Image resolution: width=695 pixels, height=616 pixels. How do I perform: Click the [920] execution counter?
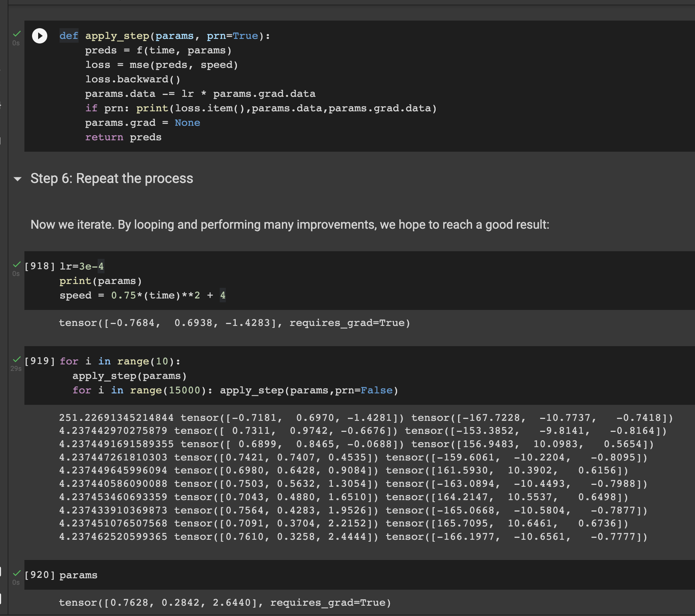(40, 575)
